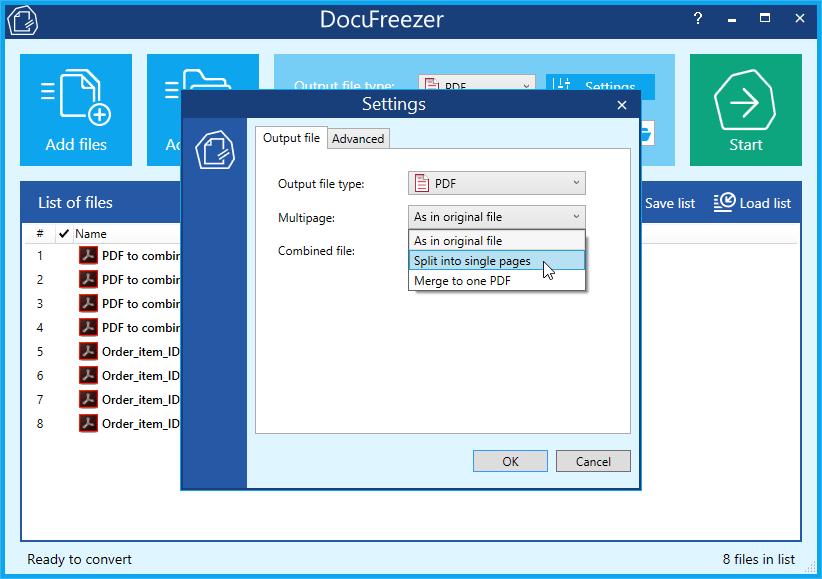Click the '8 files in list' status text
822x579 pixels.
[759, 559]
